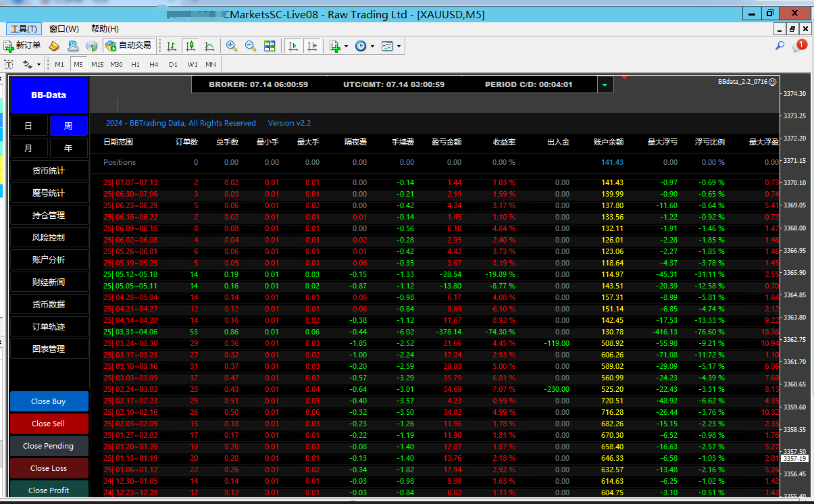Click the Close Buy button

point(49,401)
